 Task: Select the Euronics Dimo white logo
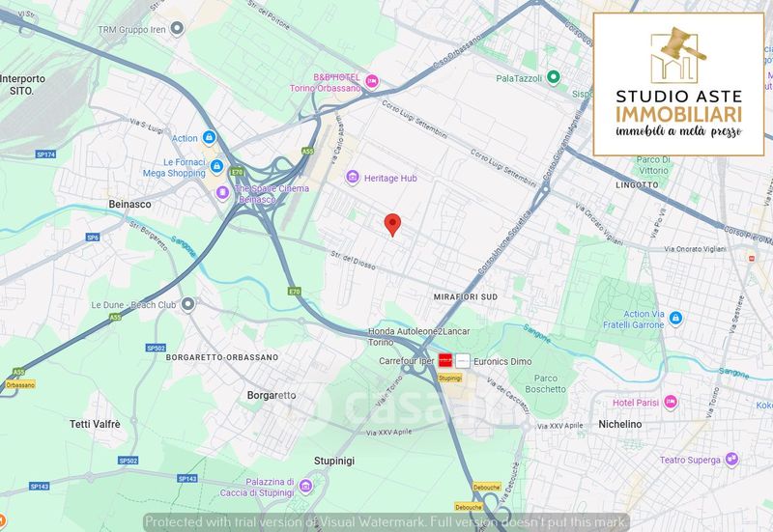(463, 360)
